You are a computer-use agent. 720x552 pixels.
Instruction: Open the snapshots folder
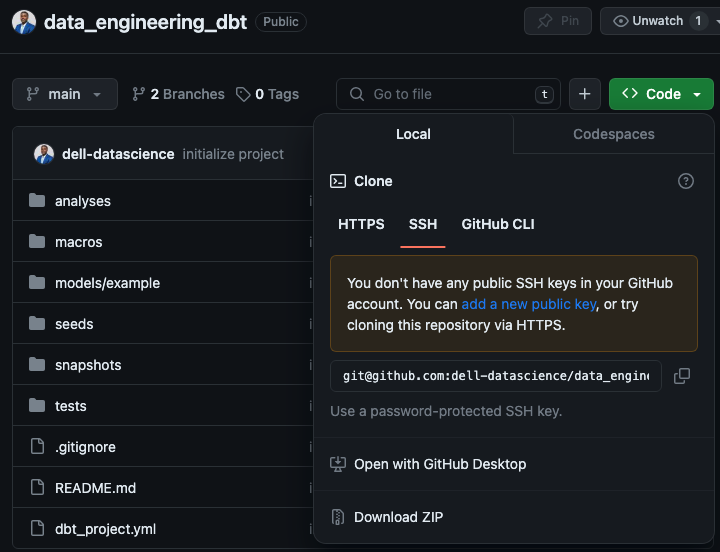pyautogui.click(x=88, y=365)
